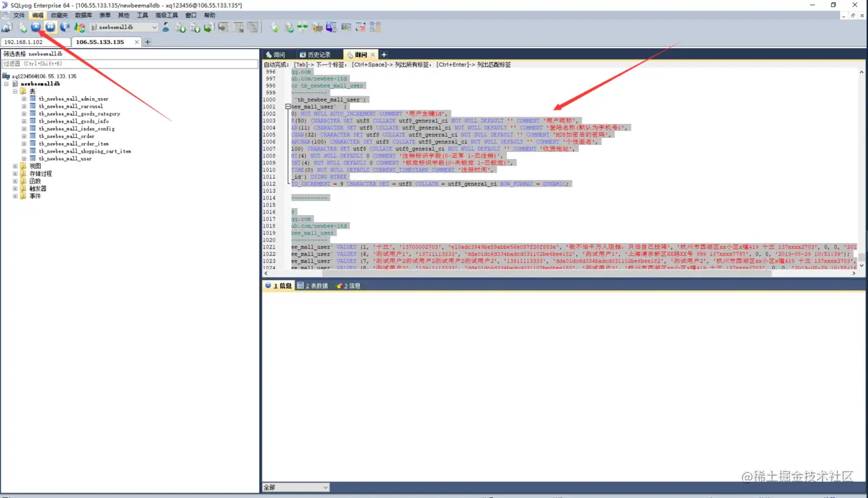Open the 全部 dropdown at bottom

point(295,487)
